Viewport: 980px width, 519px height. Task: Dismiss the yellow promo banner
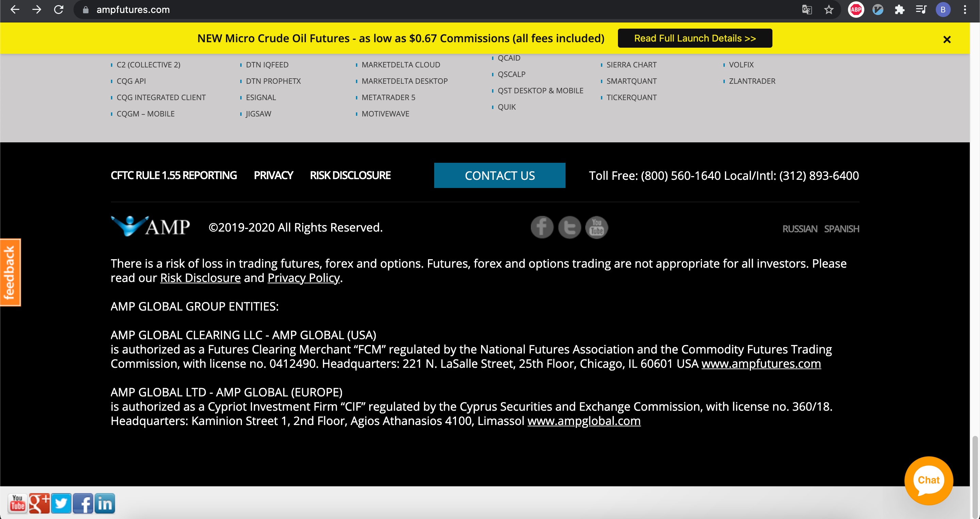coord(947,39)
